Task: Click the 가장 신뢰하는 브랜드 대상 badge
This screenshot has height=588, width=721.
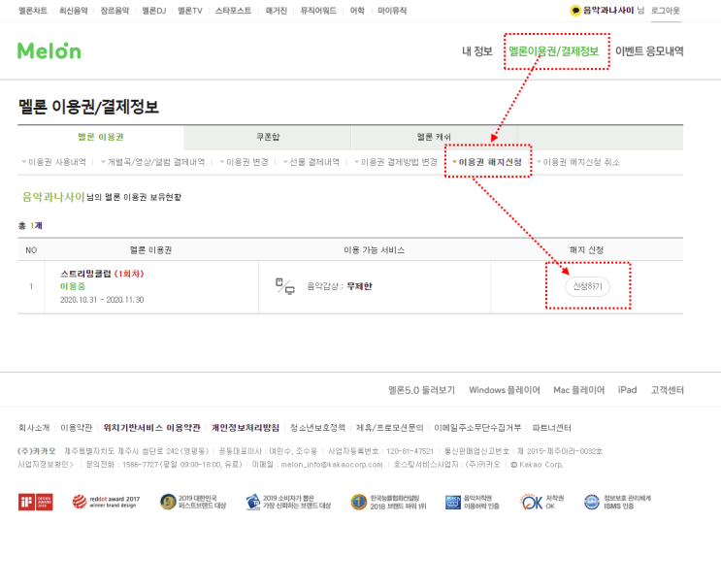Action: pyautogui.click(x=288, y=502)
